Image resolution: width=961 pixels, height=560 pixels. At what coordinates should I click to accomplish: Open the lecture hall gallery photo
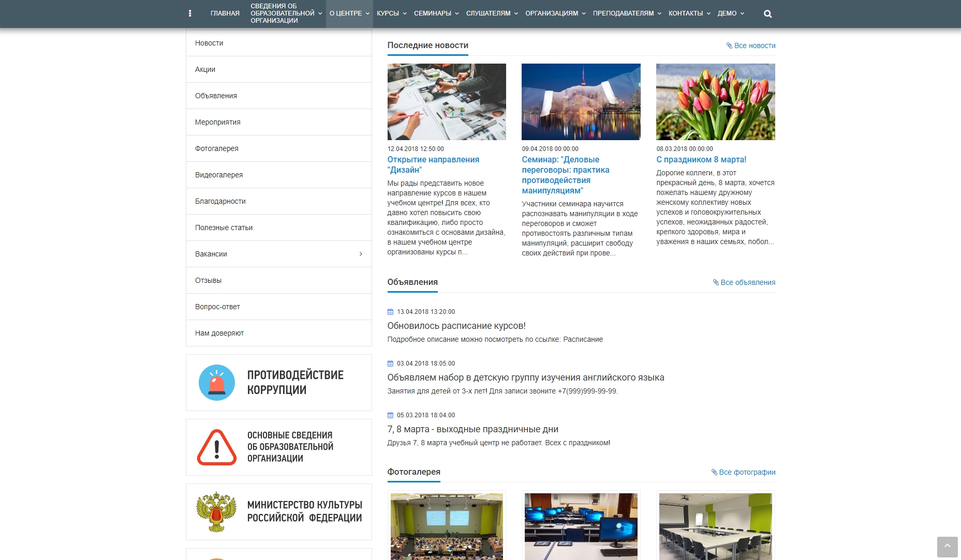(x=447, y=526)
